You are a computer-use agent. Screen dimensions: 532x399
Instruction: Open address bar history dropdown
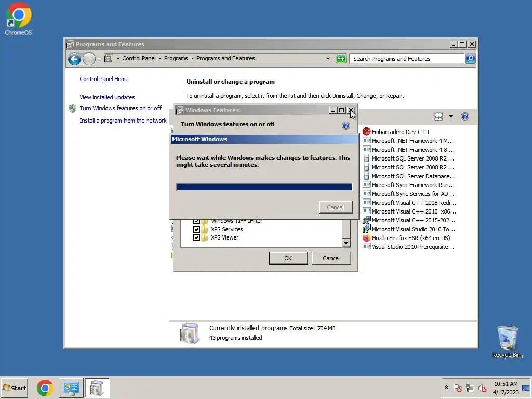click(x=328, y=59)
